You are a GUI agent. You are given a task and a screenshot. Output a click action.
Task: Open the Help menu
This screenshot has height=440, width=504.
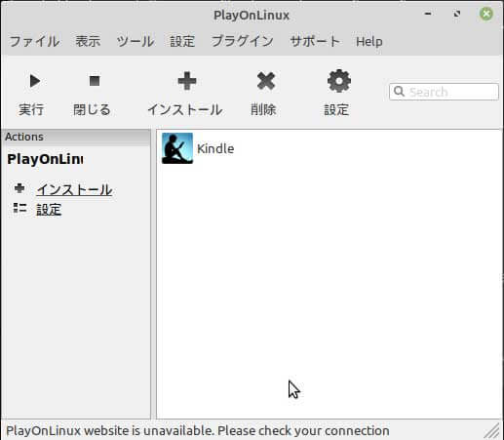tap(369, 41)
